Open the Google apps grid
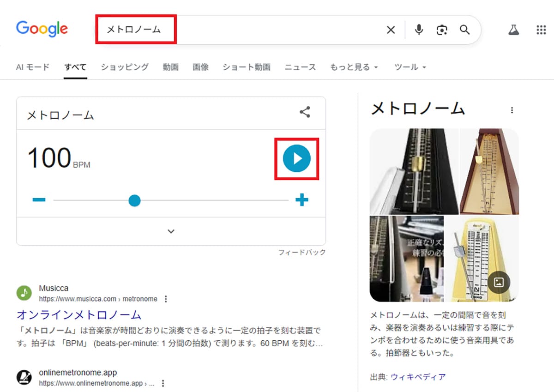 tap(541, 30)
